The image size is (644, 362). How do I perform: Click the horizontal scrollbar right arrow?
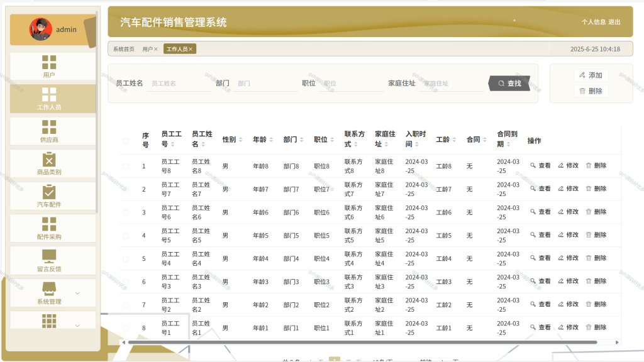coord(617,343)
